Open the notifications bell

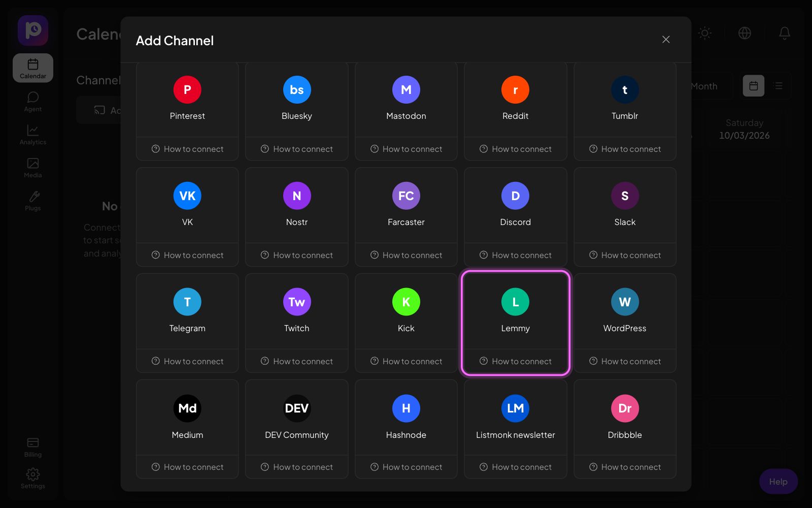coord(785,33)
